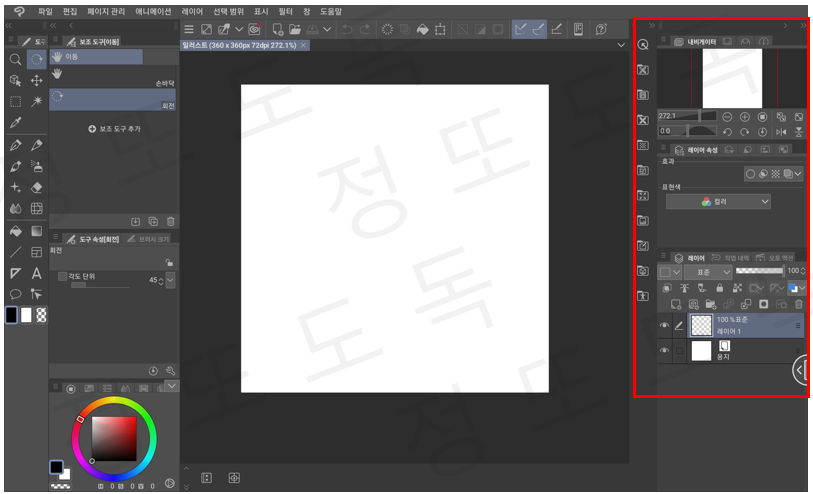Select the Operation object cube tool
Screen dimensions: 813x494
pyautogui.click(x=16, y=80)
